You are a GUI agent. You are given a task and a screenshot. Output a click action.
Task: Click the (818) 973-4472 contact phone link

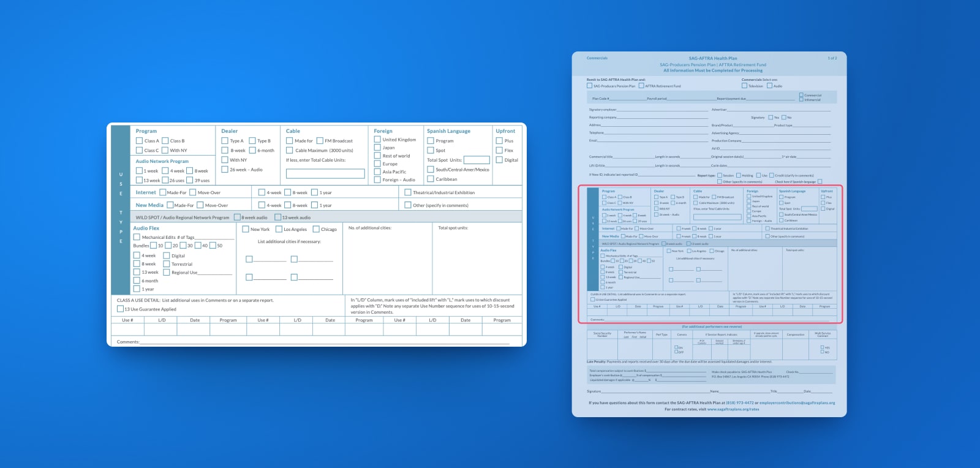(740, 403)
